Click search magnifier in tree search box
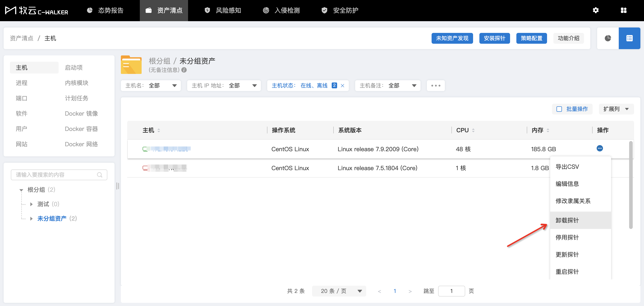The height and width of the screenshot is (306, 644). [x=100, y=175]
